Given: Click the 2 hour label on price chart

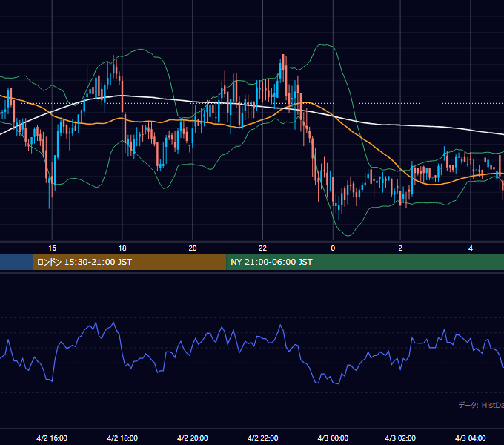Looking at the screenshot, I should (400, 248).
